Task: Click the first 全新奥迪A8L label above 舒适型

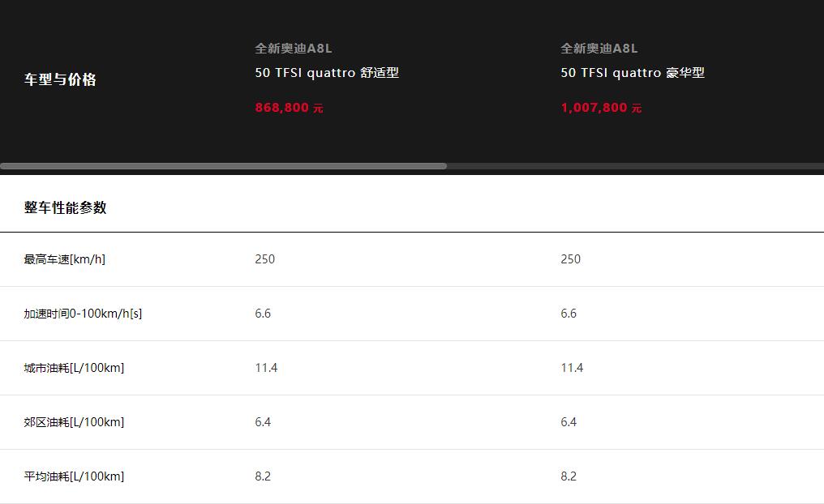Action: pos(294,49)
